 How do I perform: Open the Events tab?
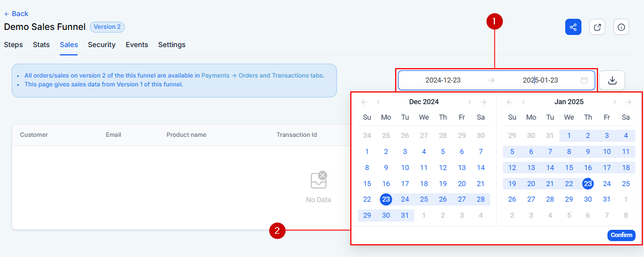click(x=137, y=45)
